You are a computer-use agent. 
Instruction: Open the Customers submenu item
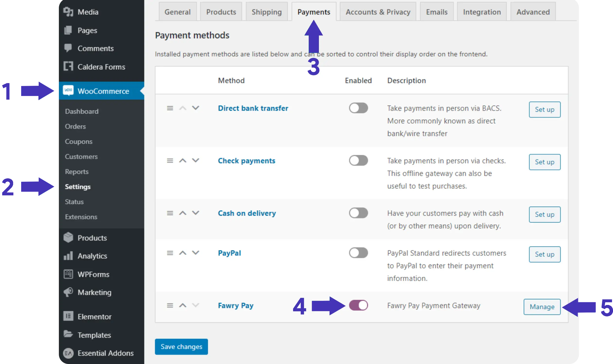pyautogui.click(x=81, y=156)
